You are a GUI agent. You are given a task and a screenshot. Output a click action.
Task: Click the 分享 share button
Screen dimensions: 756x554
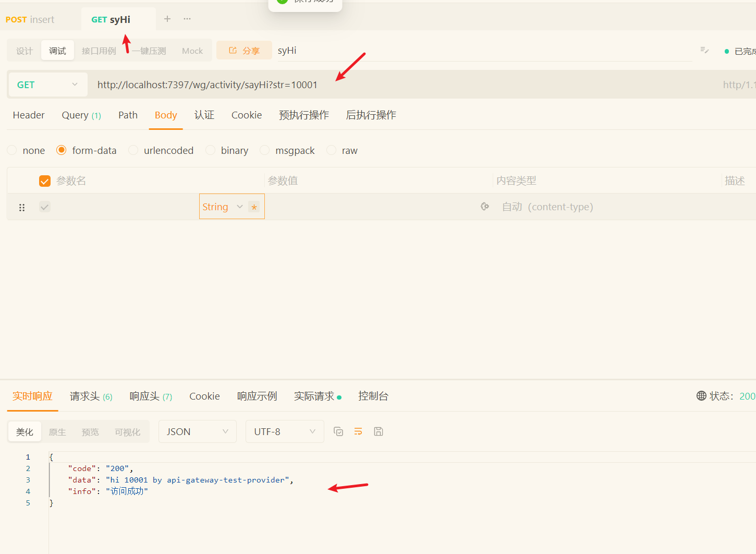tap(244, 51)
